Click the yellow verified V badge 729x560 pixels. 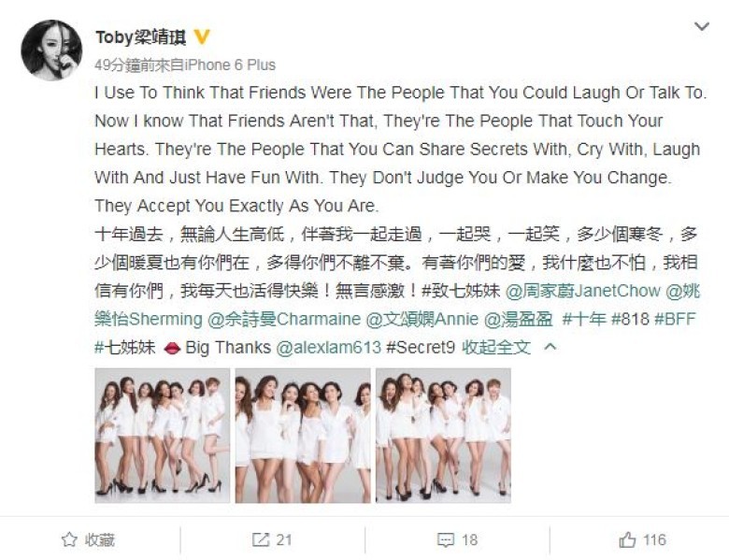tap(202, 36)
